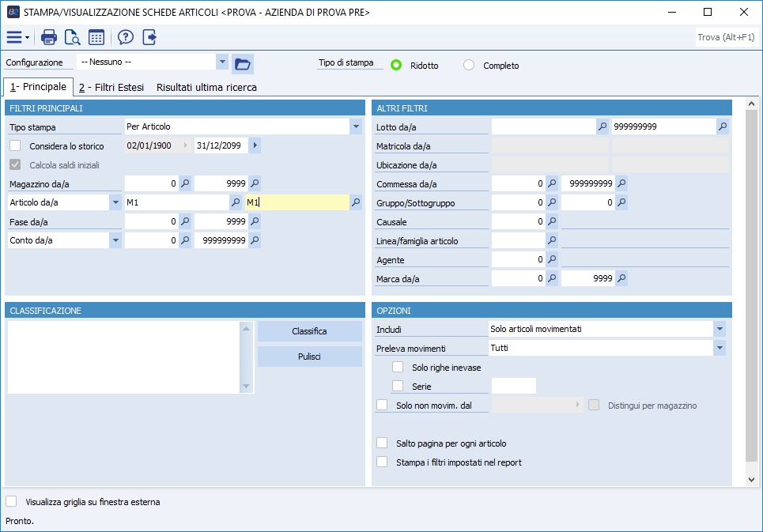This screenshot has height=532, width=763.
Task: Click the exit icon in the toolbar
Action: point(149,37)
